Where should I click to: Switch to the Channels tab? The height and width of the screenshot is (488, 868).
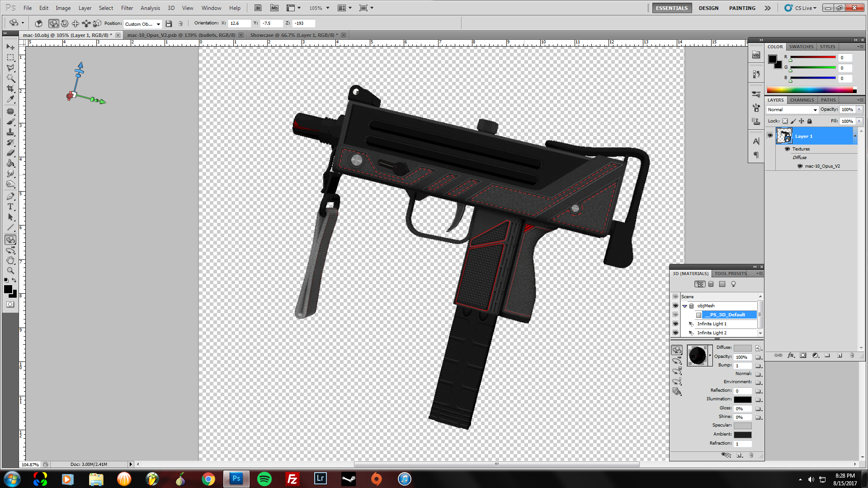(x=802, y=100)
